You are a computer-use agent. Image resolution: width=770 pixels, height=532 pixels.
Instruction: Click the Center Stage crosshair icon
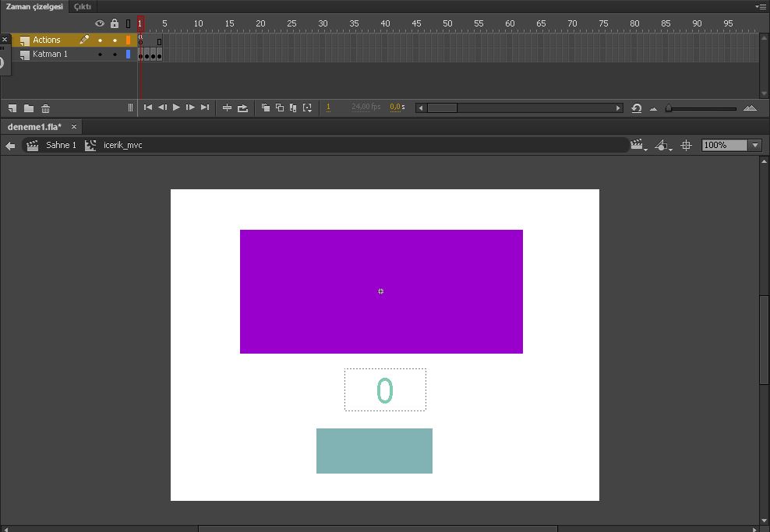point(686,146)
